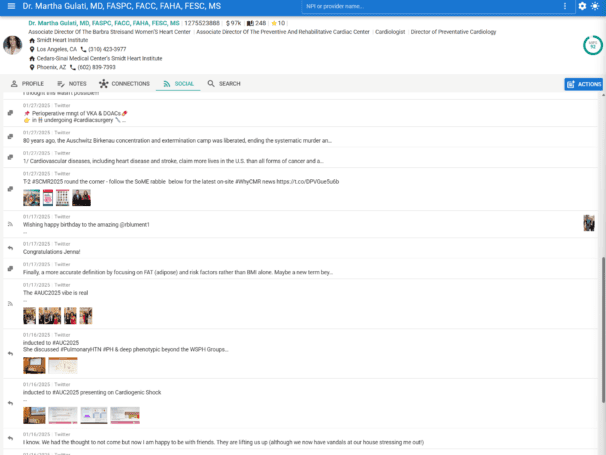This screenshot has width=606, height=455.
Task: Open the settings gear in the header
Action: point(583,7)
